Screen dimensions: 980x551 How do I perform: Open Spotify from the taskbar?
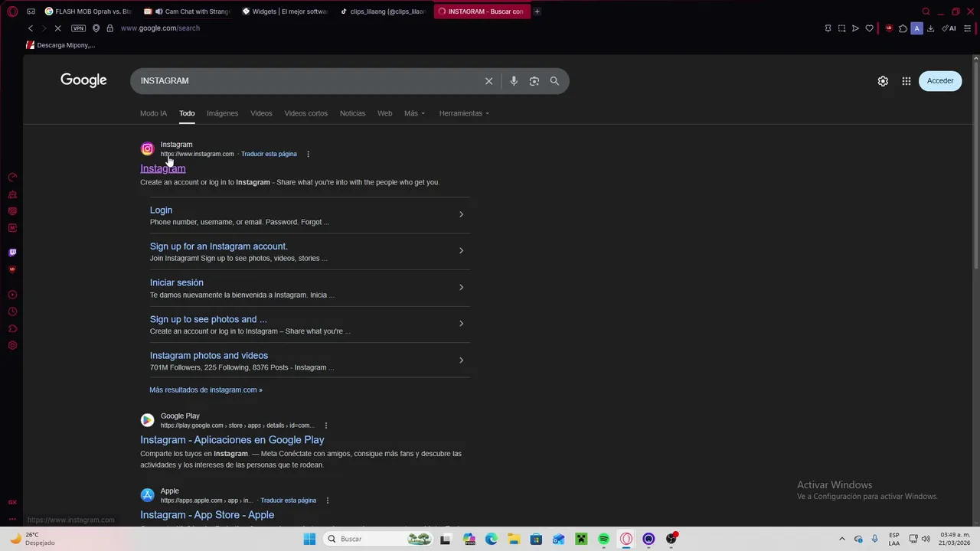click(x=604, y=539)
